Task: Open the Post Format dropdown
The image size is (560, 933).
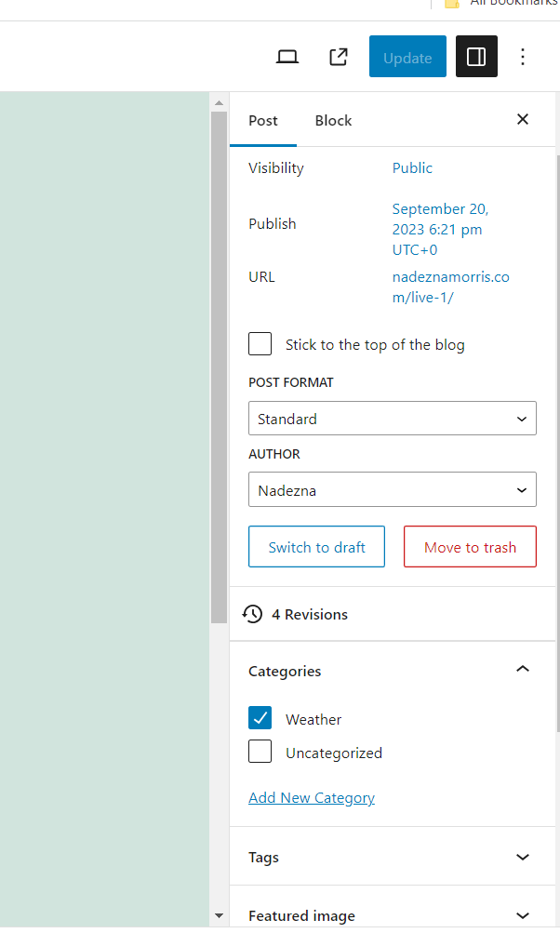Action: [x=392, y=419]
